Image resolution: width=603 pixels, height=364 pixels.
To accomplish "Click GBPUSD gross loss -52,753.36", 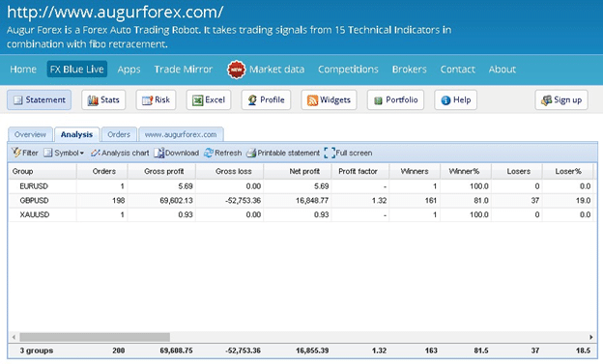I will point(243,201).
